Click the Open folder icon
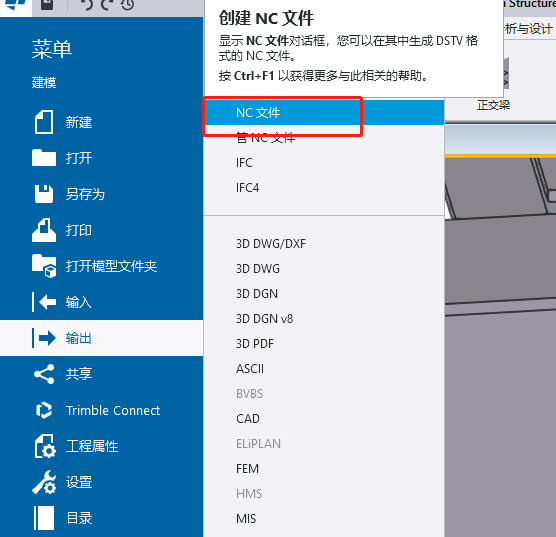The height and width of the screenshot is (537, 556). click(x=44, y=158)
